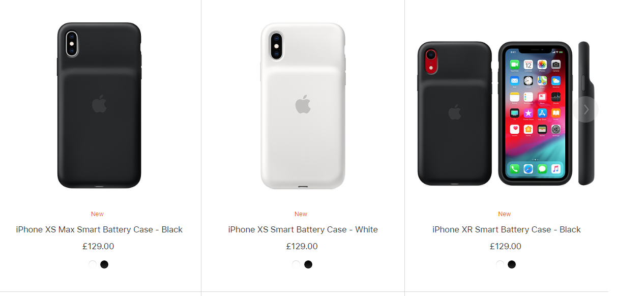
Task: Choose white colour for iPhone XS case
Action: coord(296,264)
